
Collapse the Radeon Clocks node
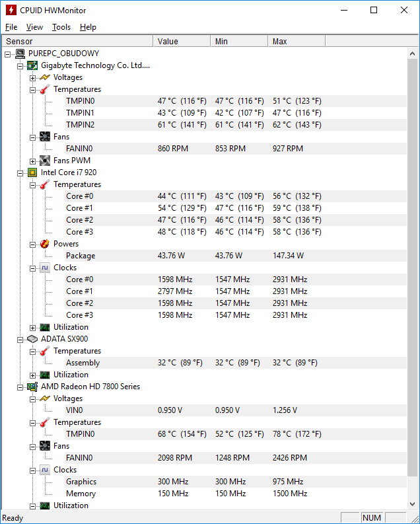coord(32,470)
